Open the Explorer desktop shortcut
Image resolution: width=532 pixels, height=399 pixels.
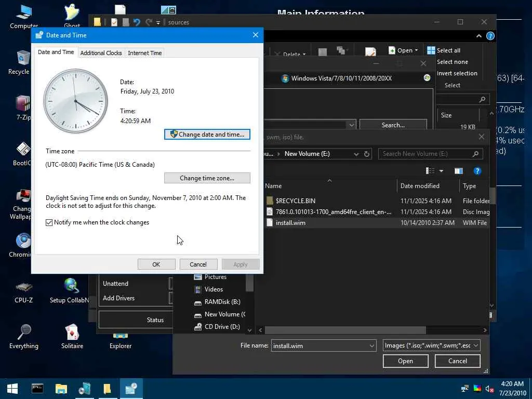(120, 342)
